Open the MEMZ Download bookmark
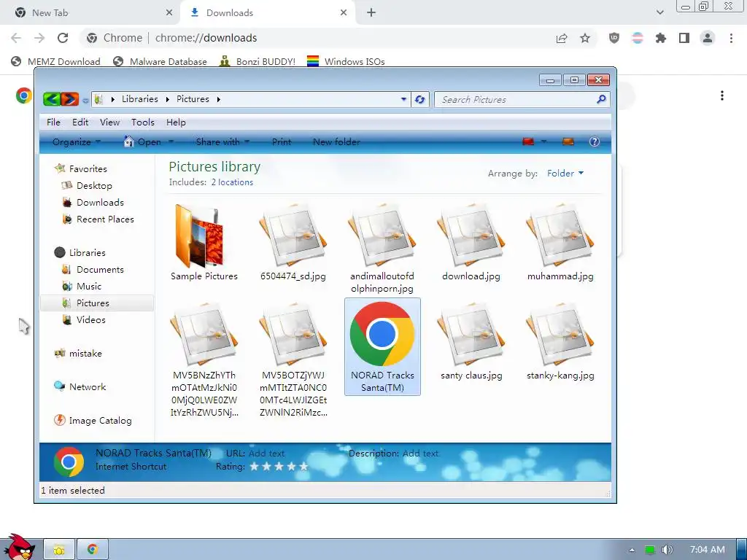 coord(55,61)
